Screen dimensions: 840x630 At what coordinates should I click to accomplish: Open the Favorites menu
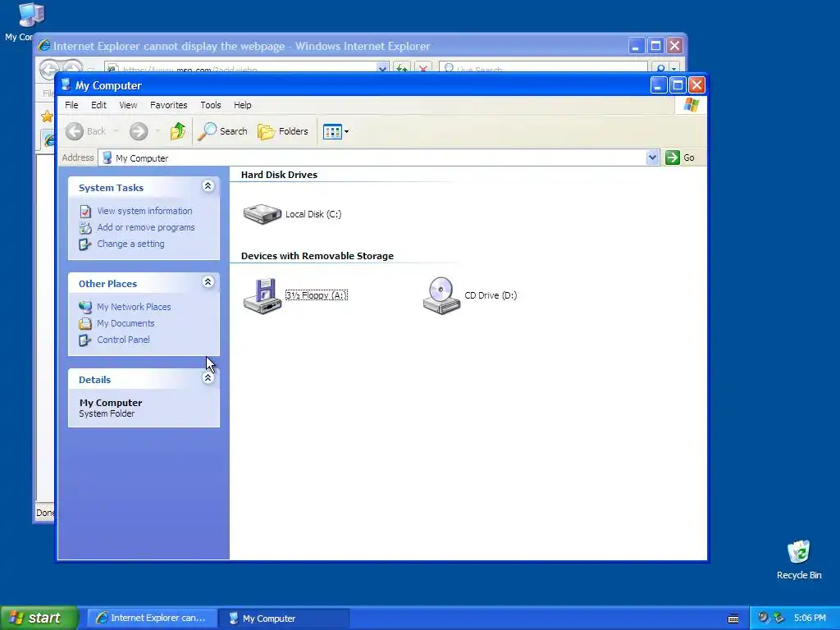(x=169, y=105)
